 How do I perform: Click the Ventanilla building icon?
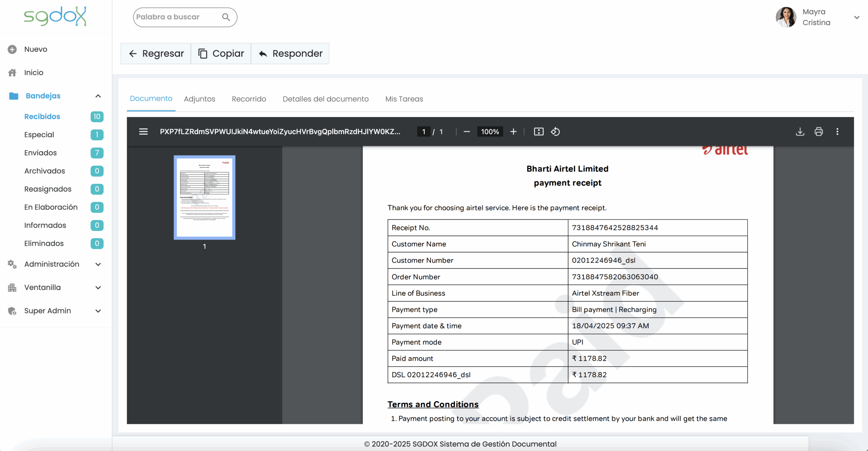pos(12,288)
